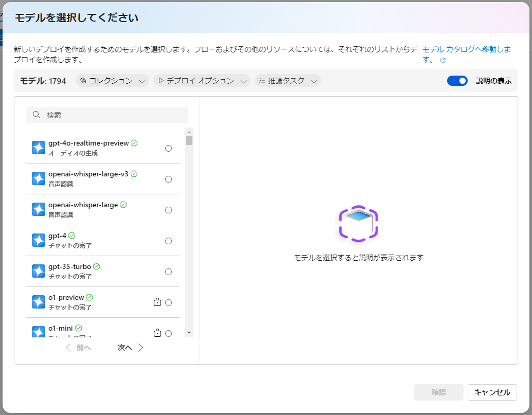This screenshot has width=532, height=415.
Task: Click the gpt-35-turbo model name
Action: pos(69,266)
